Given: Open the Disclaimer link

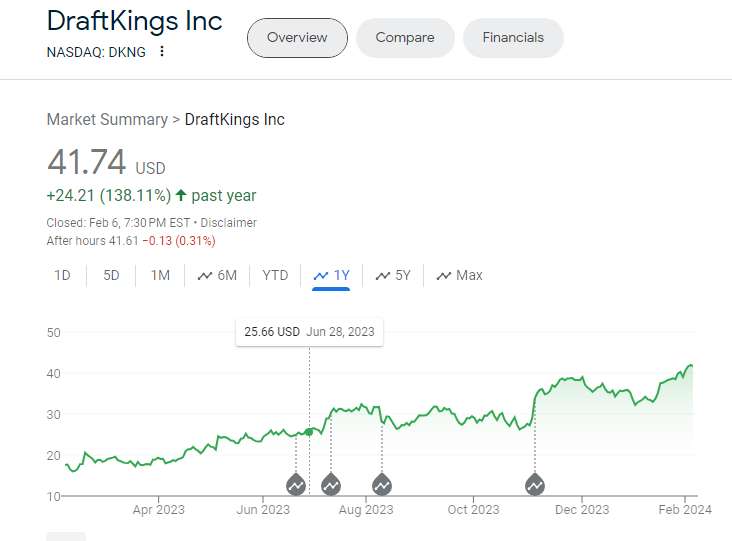Looking at the screenshot, I should pos(228,223).
